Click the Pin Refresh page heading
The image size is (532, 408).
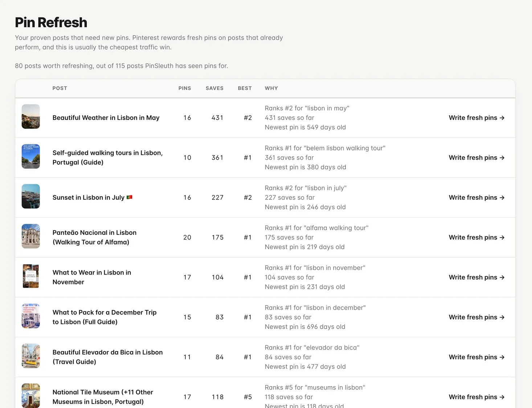[51, 22]
